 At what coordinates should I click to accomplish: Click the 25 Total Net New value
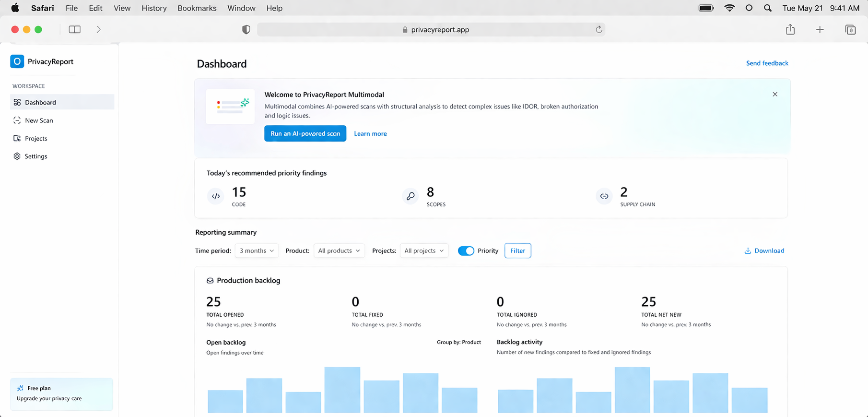648,302
